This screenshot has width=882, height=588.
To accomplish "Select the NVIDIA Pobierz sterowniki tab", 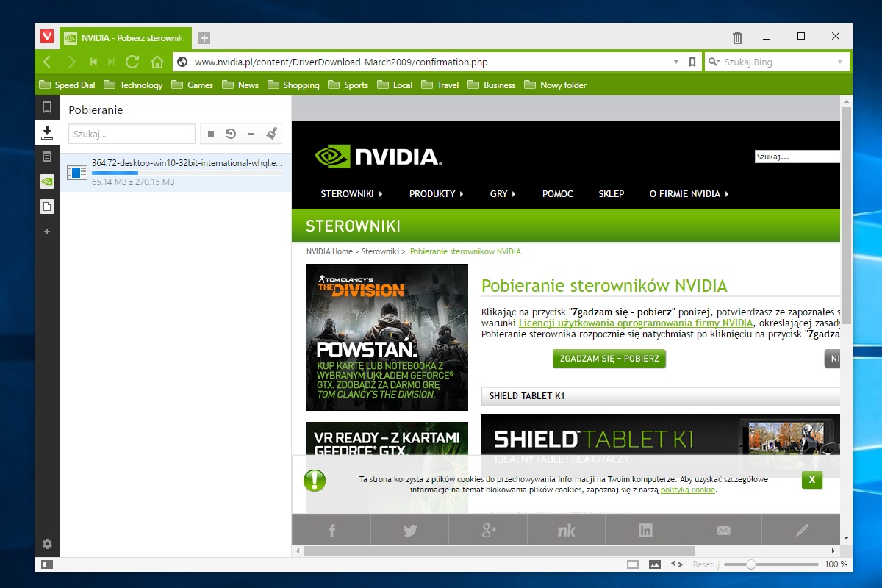I will pyautogui.click(x=126, y=38).
